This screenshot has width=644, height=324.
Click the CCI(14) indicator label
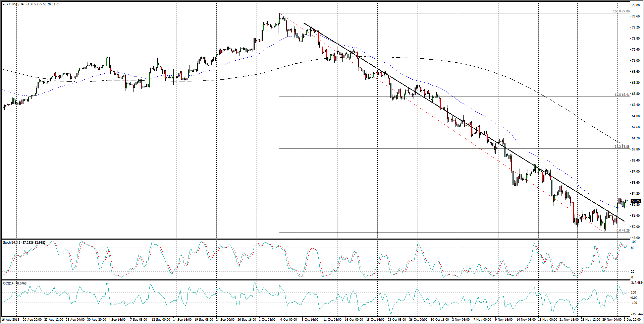click(x=9, y=283)
